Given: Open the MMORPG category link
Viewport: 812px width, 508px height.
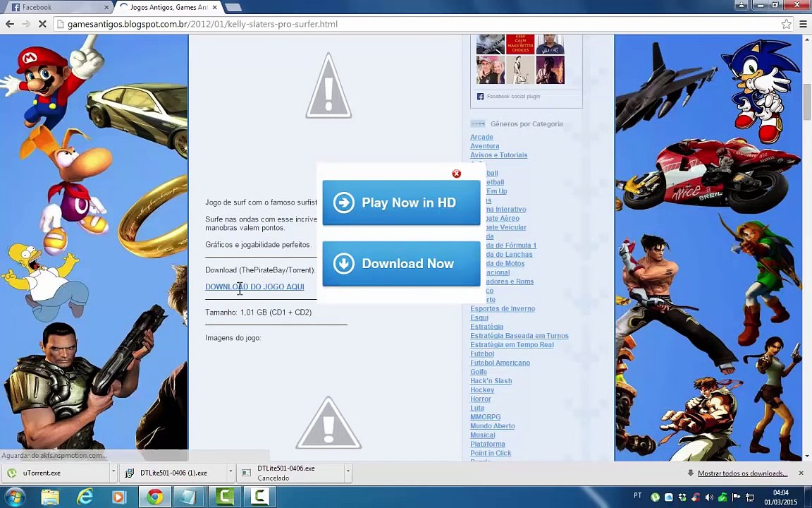Looking at the screenshot, I should pos(485,417).
